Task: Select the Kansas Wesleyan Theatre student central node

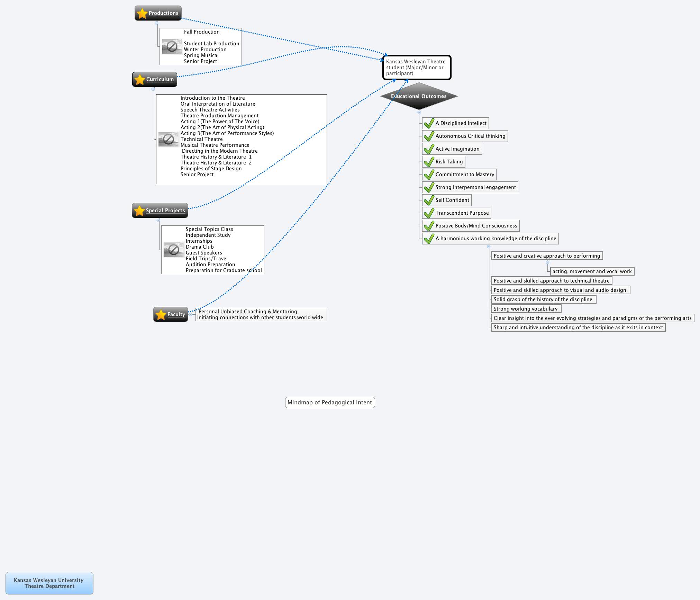Action: pyautogui.click(x=417, y=68)
